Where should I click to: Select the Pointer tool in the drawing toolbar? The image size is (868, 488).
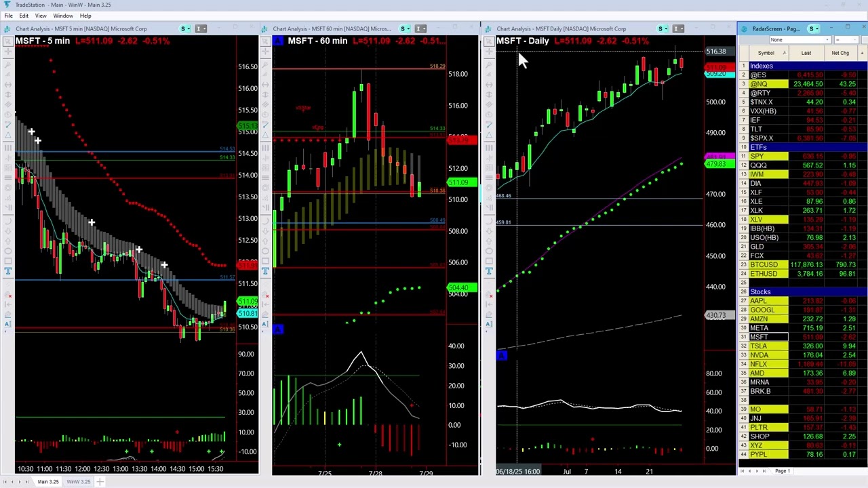tap(8, 41)
